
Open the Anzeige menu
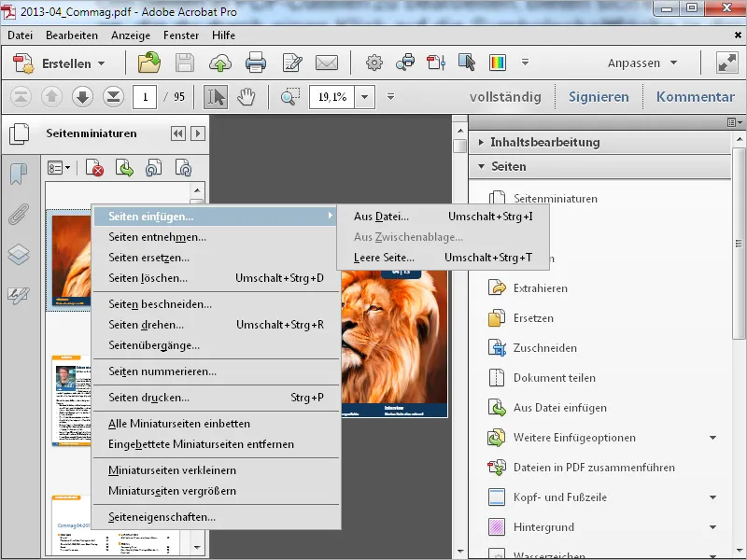(131, 35)
